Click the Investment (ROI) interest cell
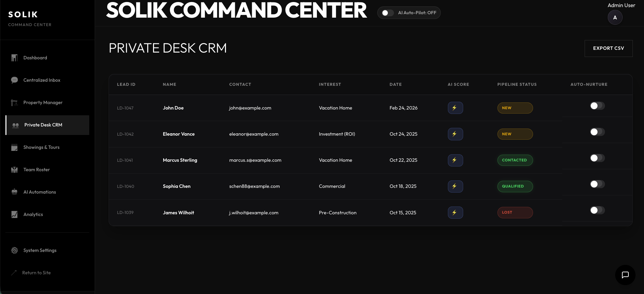This screenshot has width=644, height=294. coord(337,134)
